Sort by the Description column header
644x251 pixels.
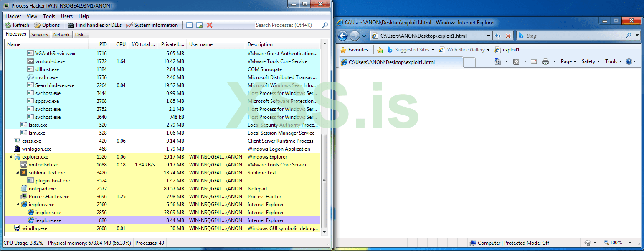283,44
